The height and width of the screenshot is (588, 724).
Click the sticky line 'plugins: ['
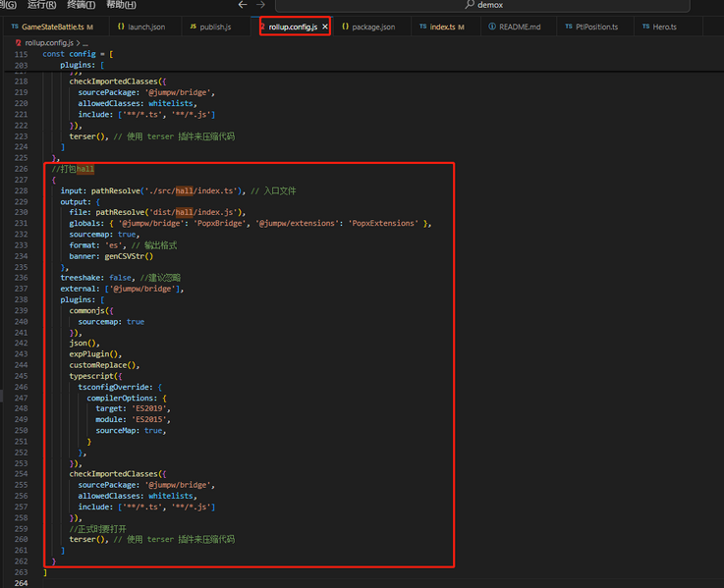(x=82, y=65)
